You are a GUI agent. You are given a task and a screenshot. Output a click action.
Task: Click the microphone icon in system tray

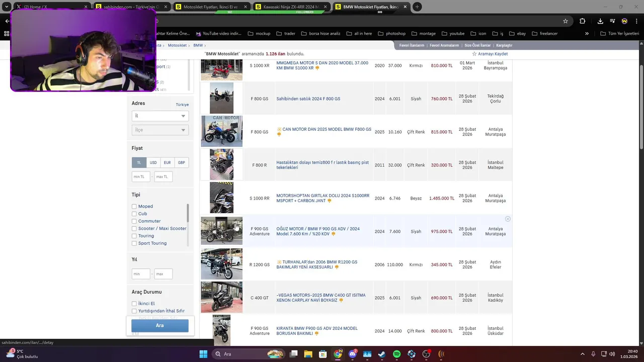pos(593,354)
